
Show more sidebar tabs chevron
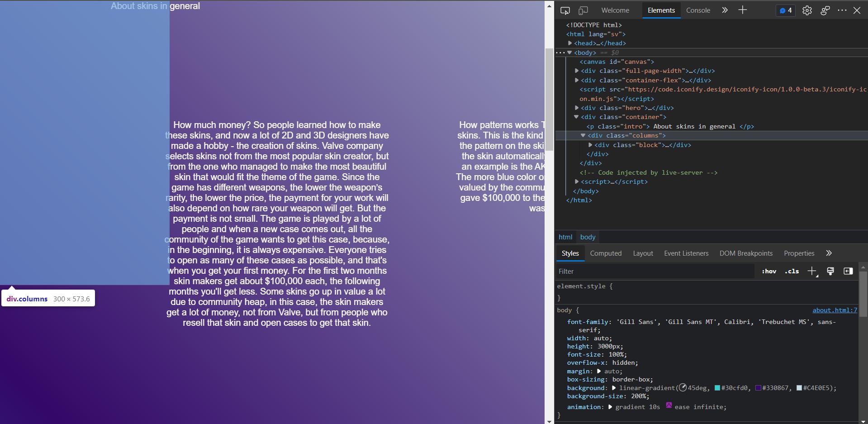coord(829,253)
